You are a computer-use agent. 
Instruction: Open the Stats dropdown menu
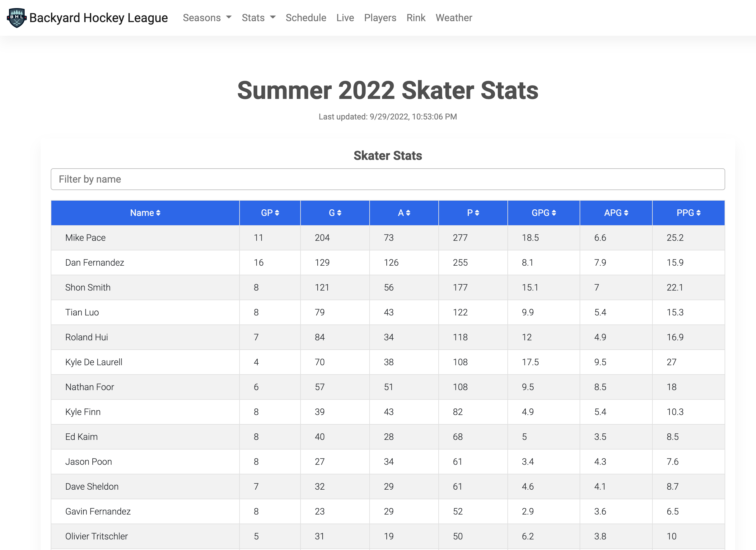(258, 18)
